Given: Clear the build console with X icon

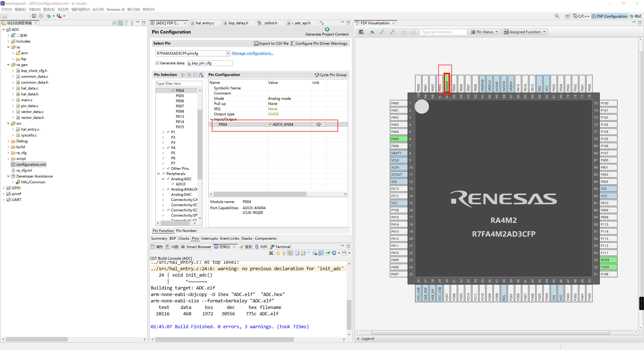Looking at the screenshot, I should tap(271, 253).
